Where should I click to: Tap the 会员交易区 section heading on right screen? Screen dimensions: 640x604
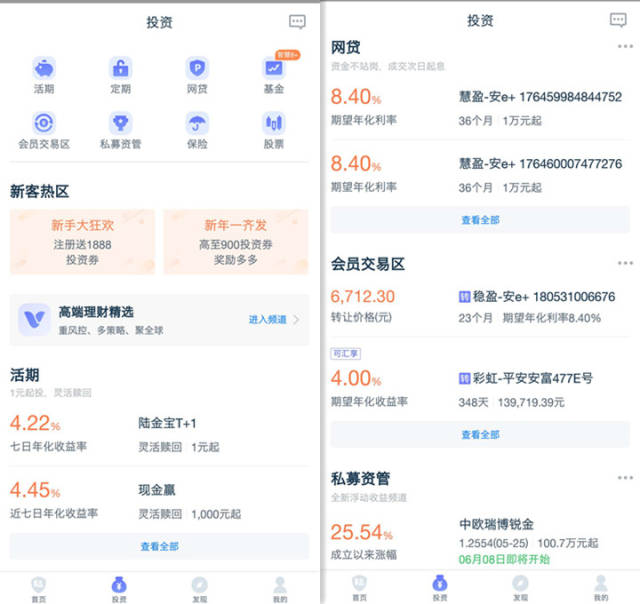(368, 264)
